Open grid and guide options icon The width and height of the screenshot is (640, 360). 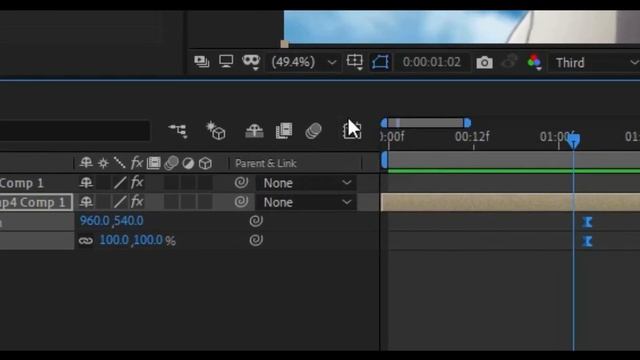pyautogui.click(x=355, y=62)
